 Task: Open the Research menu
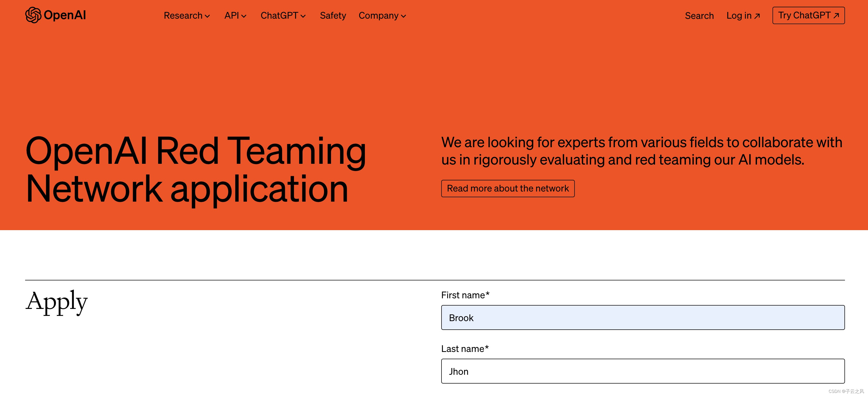(x=183, y=16)
